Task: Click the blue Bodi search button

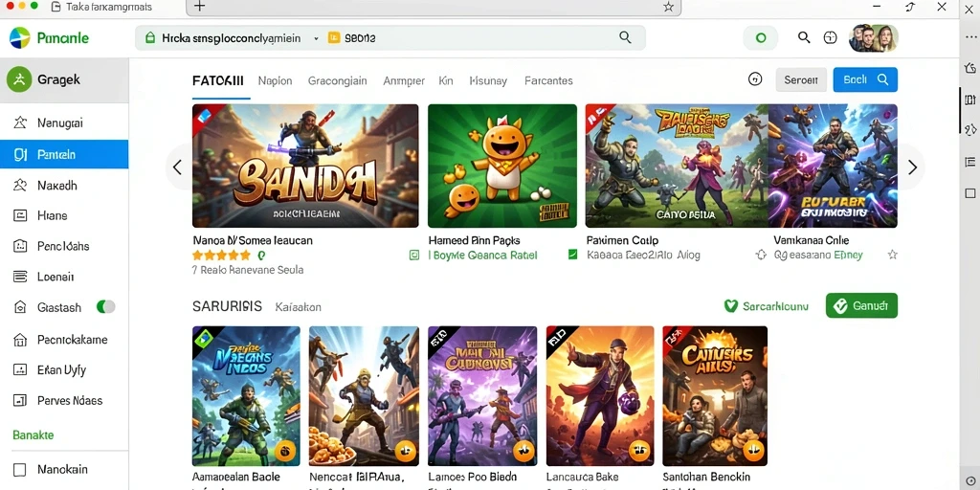Action: [x=865, y=80]
